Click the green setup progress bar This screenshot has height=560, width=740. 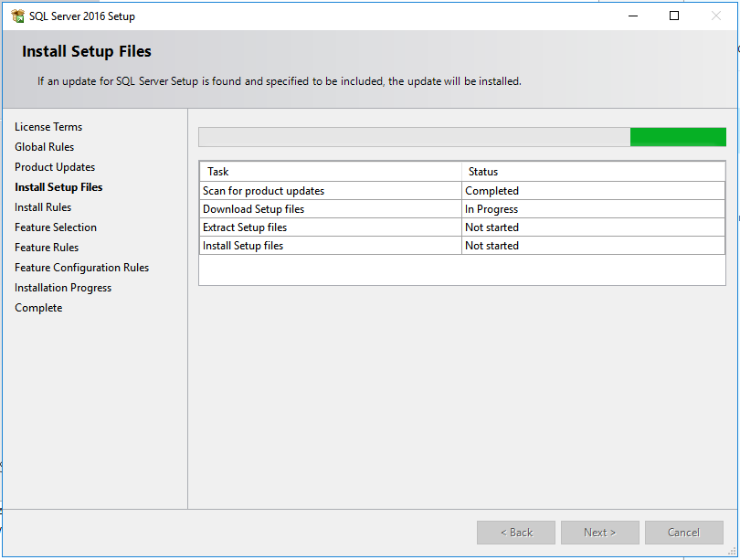click(x=678, y=136)
